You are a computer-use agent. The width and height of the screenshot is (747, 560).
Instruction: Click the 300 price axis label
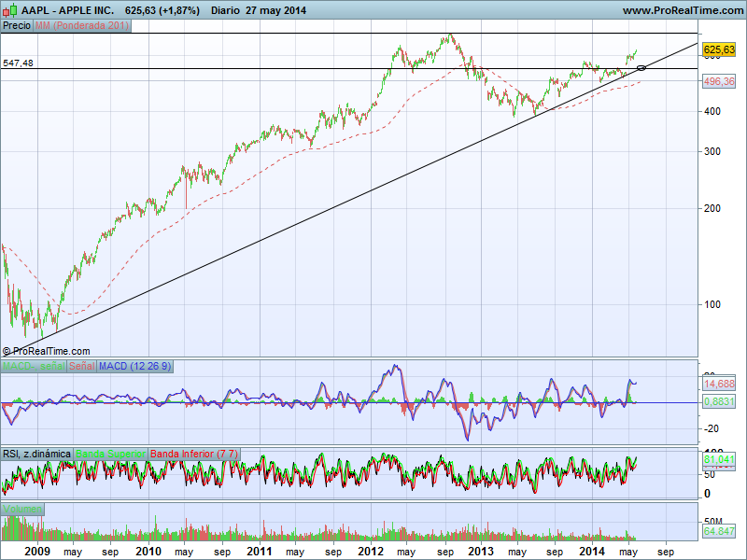coord(712,151)
